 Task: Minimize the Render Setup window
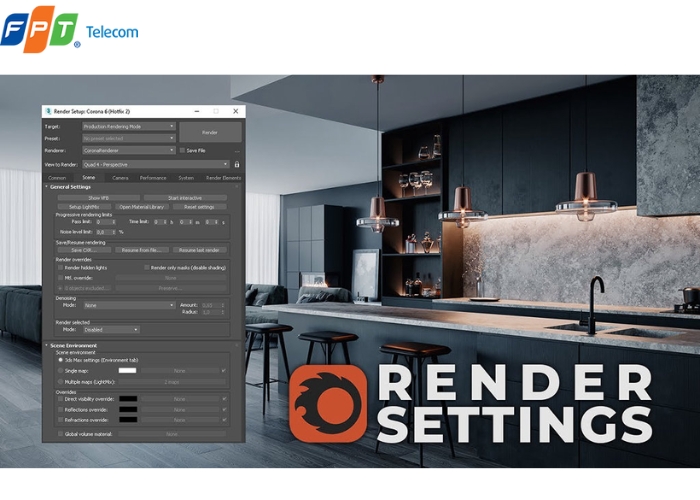coord(197,111)
